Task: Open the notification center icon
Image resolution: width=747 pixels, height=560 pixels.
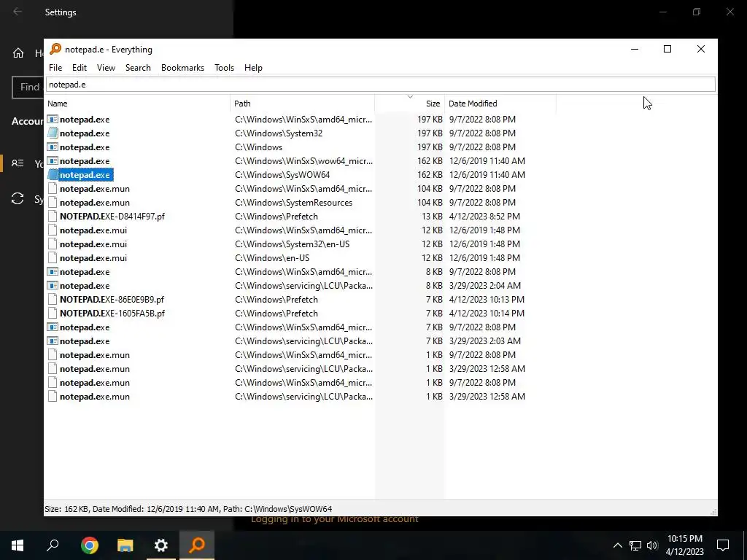Action: tap(723, 545)
